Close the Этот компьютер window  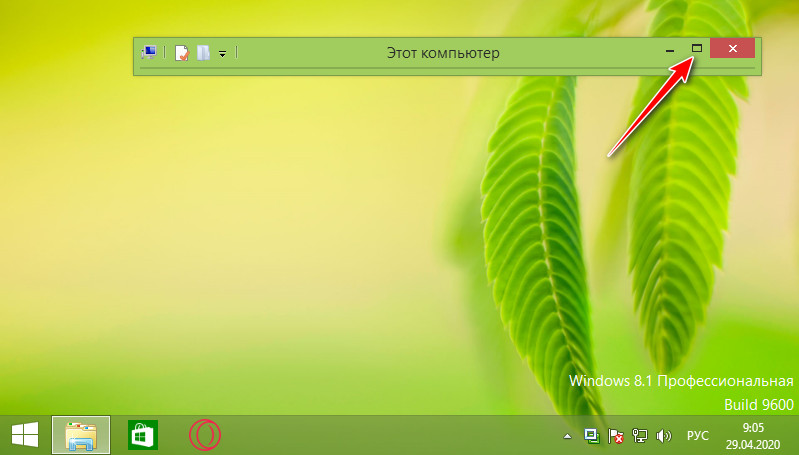(x=732, y=48)
